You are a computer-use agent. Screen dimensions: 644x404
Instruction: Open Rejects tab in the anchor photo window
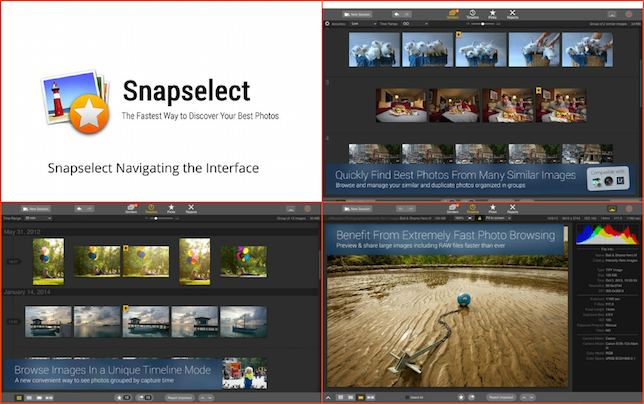coord(512,209)
